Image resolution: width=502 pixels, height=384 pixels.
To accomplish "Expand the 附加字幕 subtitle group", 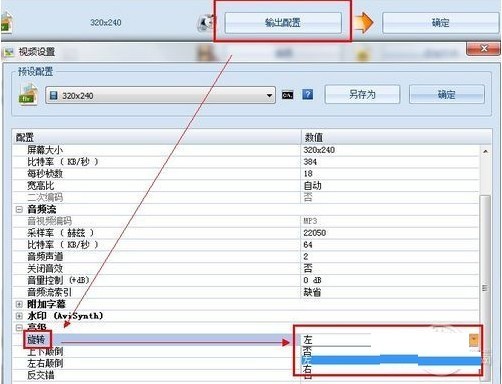I will point(19,304).
